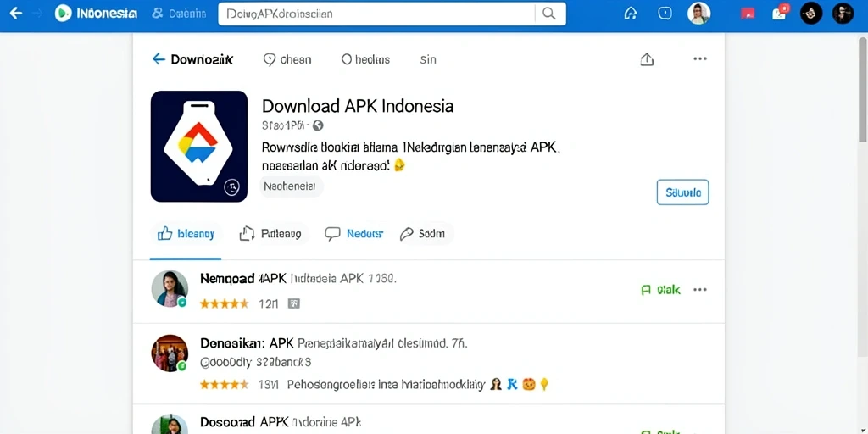
Task: Open the green Indonesia logo icon
Action: click(63, 14)
